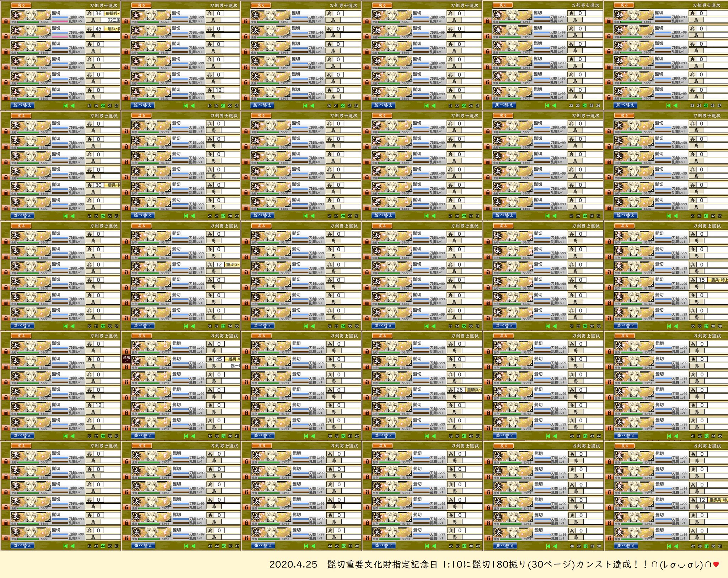Click first-page arrow icon in page 35 panel

click(x=427, y=326)
